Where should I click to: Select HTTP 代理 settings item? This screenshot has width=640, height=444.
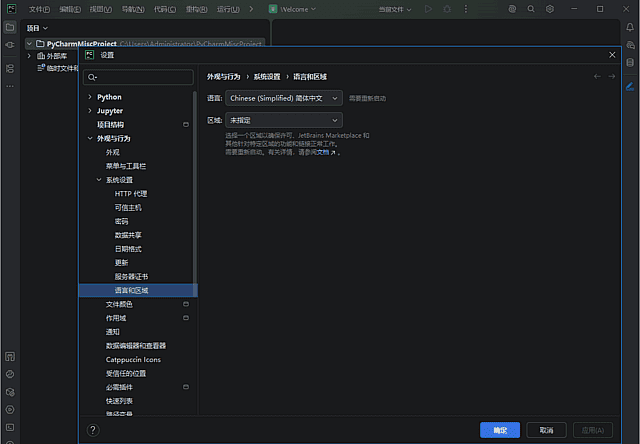[x=131, y=193]
